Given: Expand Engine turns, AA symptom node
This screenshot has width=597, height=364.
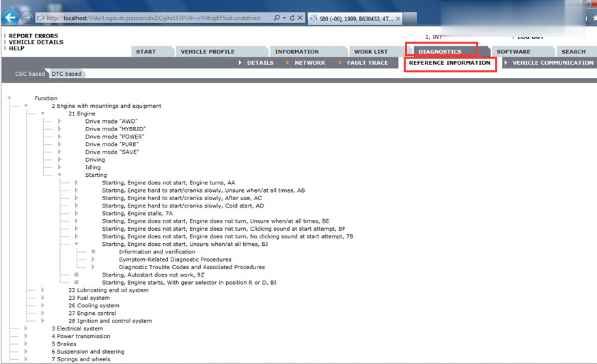Looking at the screenshot, I should 76,183.
